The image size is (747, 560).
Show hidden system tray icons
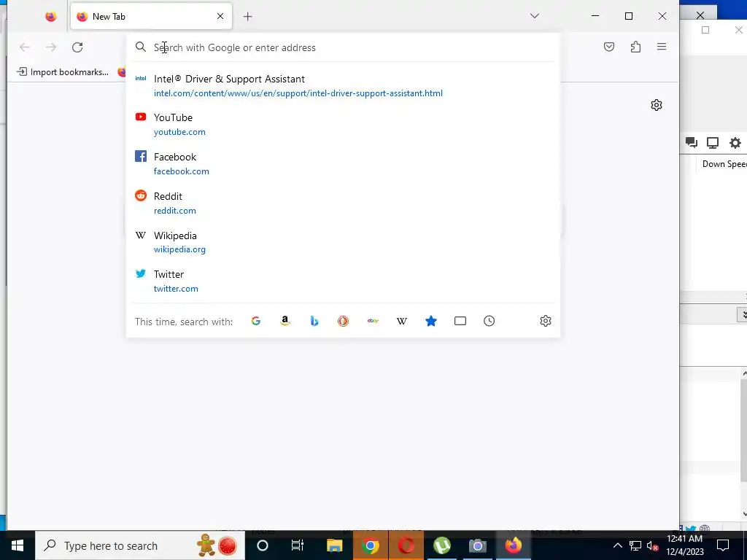click(x=617, y=545)
